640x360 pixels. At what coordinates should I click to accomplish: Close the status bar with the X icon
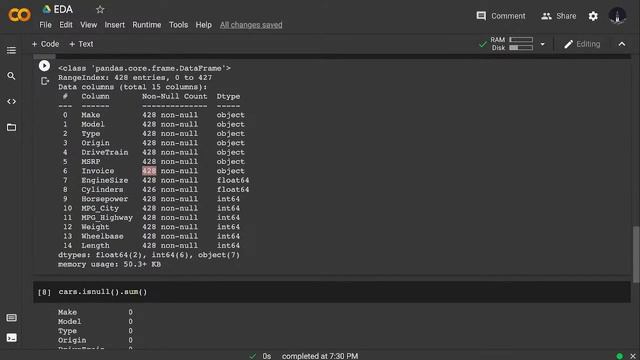(x=633, y=356)
